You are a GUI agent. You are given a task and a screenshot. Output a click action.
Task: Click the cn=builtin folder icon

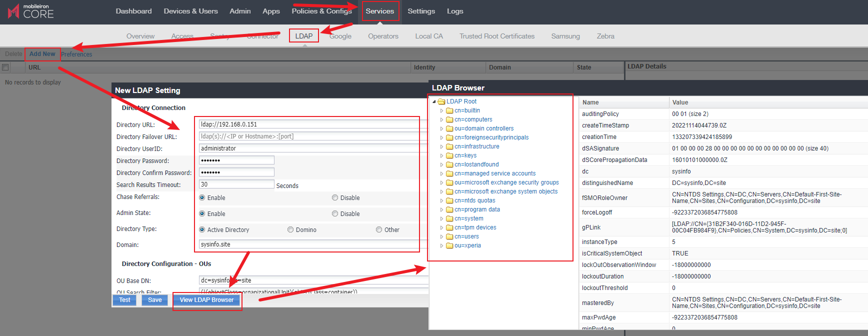(x=449, y=110)
